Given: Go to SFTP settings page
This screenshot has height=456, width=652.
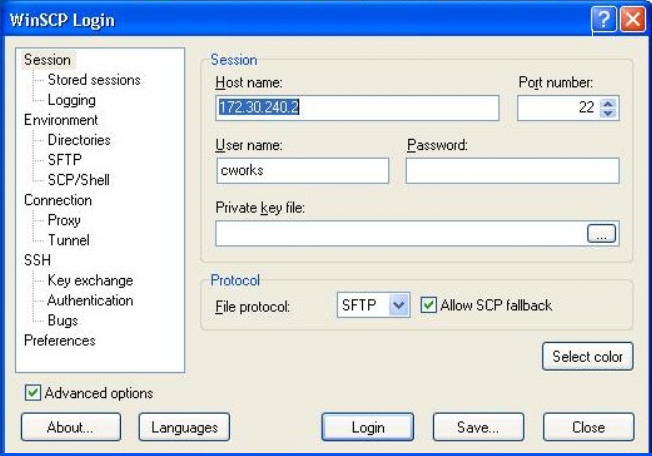Looking at the screenshot, I should [64, 160].
